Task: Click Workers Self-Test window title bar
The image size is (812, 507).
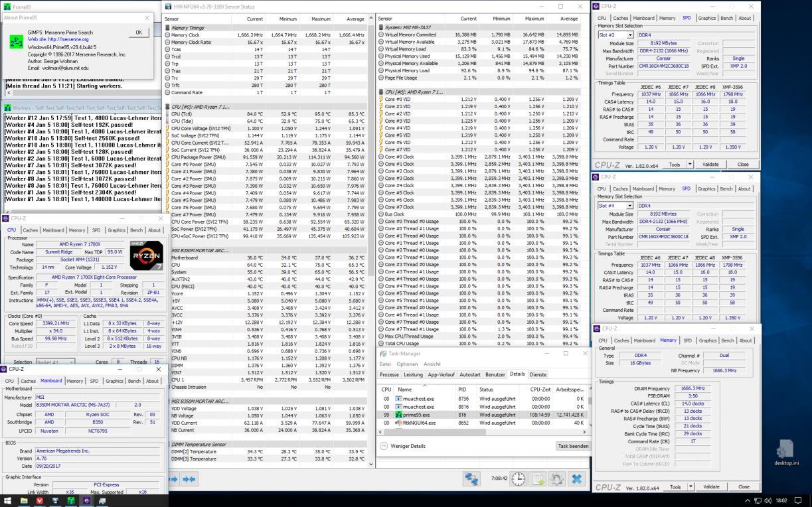Action: pos(82,108)
